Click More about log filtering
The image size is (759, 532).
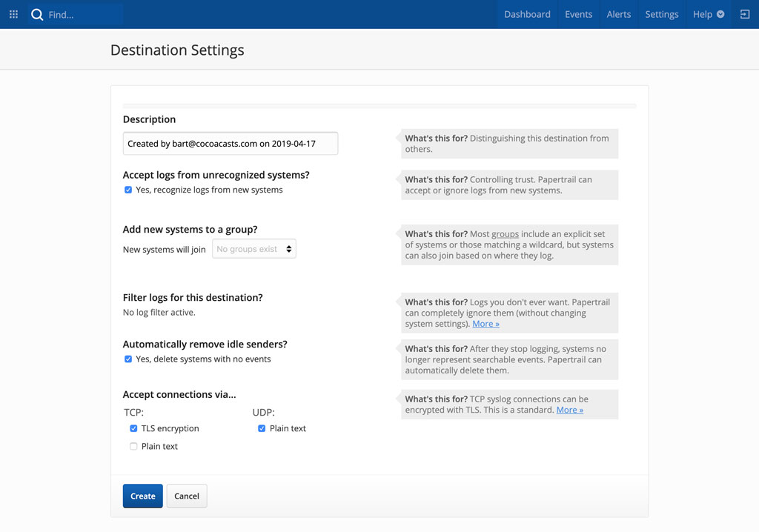[485, 324]
